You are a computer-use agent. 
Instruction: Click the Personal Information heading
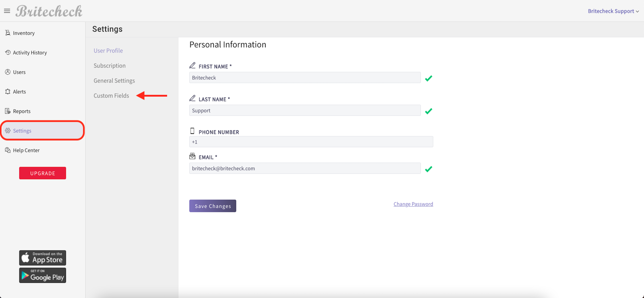228,44
